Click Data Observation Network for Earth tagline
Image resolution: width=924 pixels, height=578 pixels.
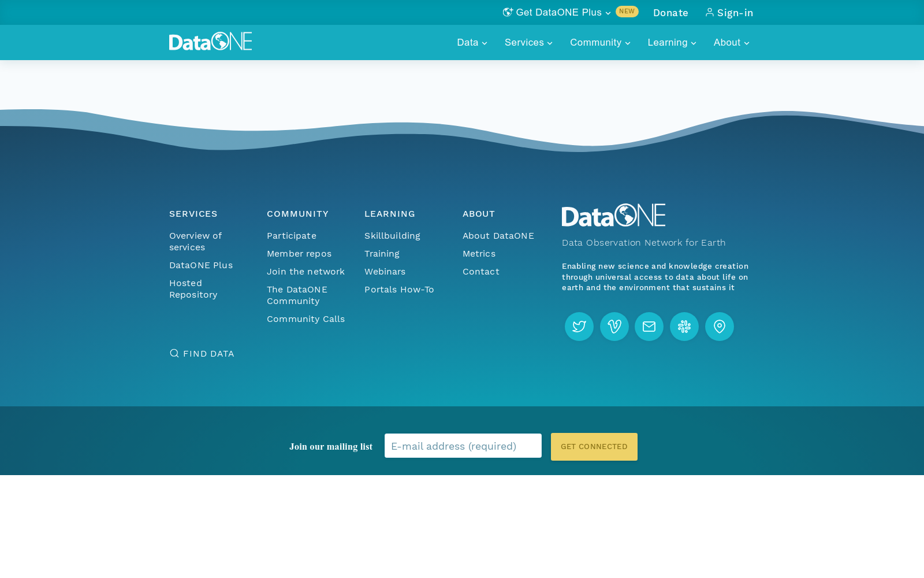[x=644, y=243]
